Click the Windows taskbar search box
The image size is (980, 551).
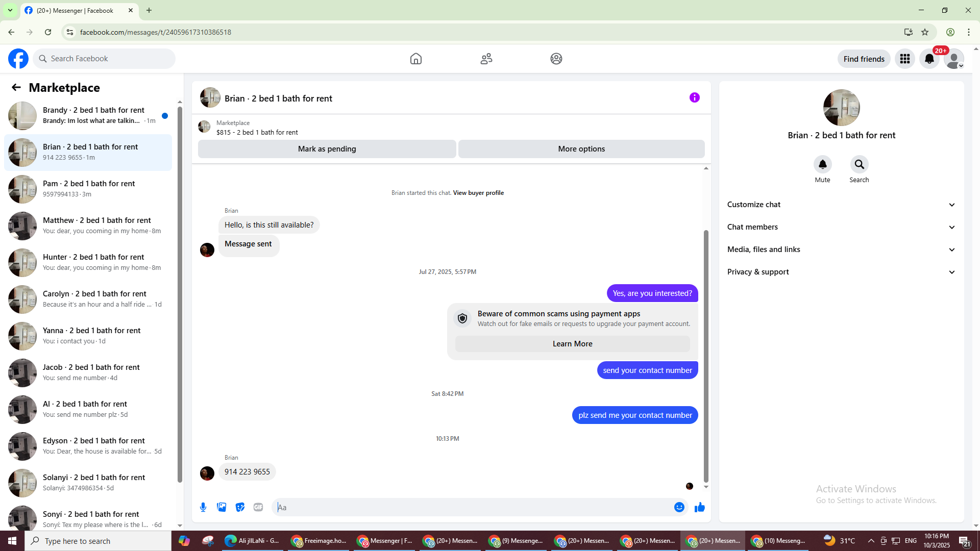point(98,541)
